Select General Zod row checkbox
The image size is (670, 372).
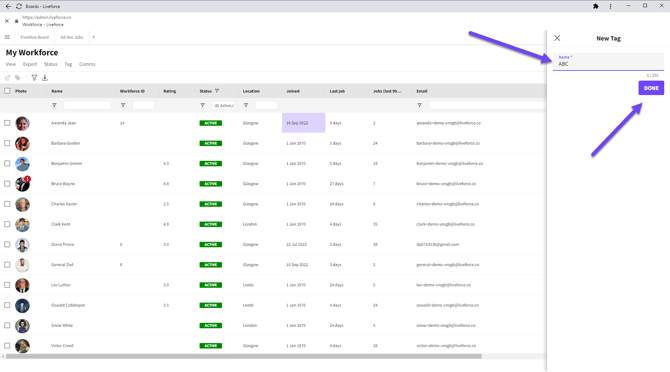tap(7, 265)
